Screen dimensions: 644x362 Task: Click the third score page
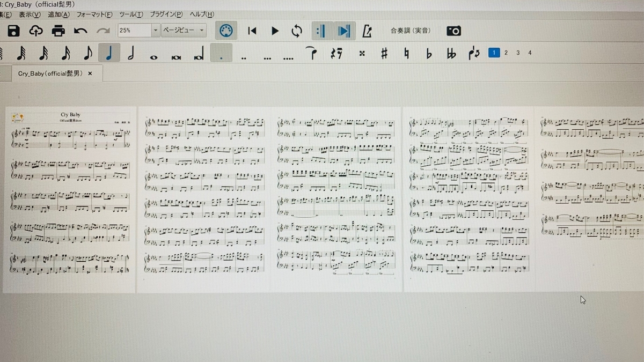click(x=336, y=200)
